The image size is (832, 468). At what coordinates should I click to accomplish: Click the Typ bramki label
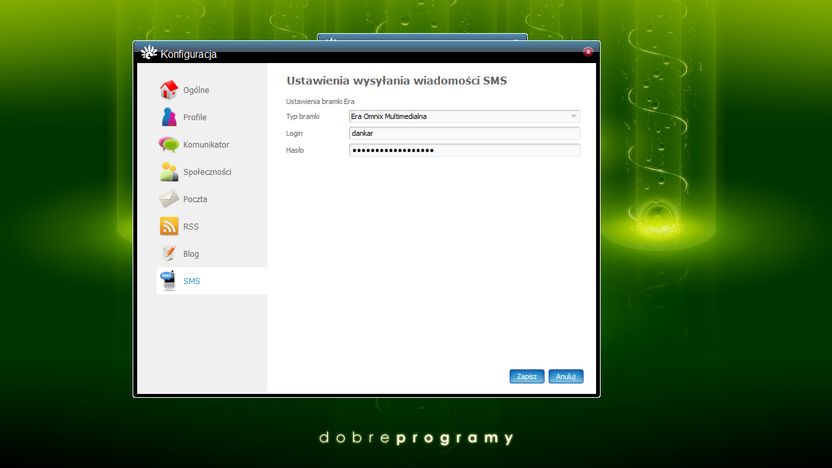pos(302,116)
